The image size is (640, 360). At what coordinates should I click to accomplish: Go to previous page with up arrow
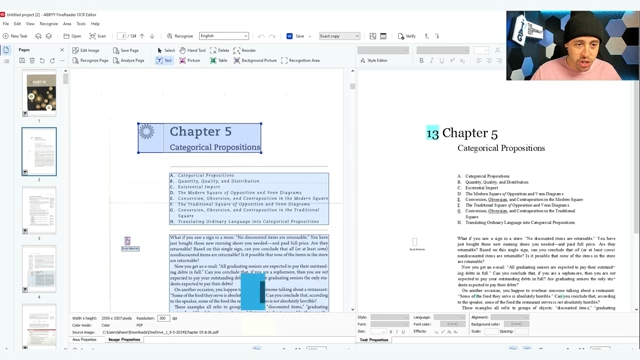(x=142, y=36)
